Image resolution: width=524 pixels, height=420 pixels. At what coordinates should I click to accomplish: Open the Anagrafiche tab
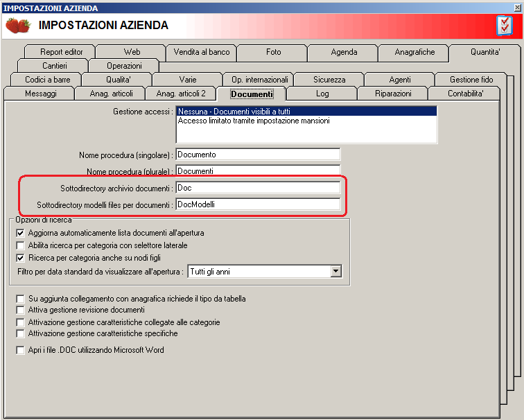pos(414,52)
